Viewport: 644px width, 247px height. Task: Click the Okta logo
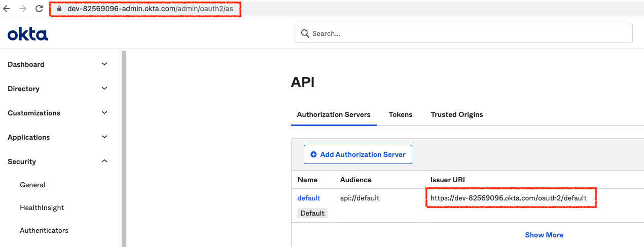pyautogui.click(x=28, y=34)
